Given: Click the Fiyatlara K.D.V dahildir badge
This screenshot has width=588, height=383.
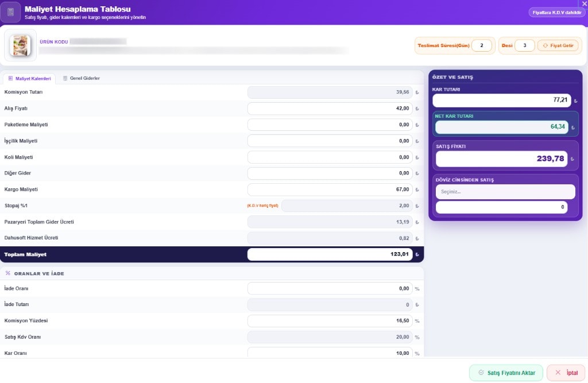Looking at the screenshot, I should pyautogui.click(x=557, y=13).
